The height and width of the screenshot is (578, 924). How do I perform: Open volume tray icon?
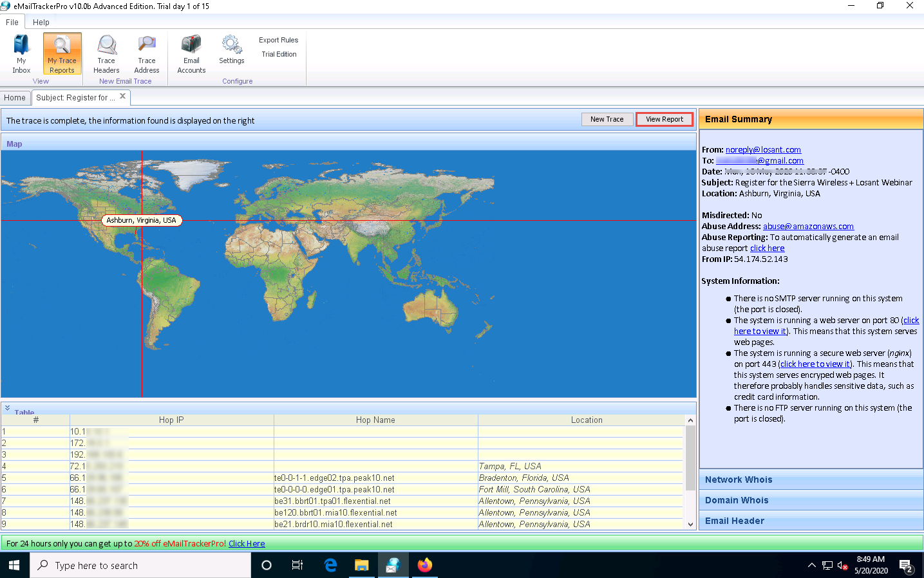(x=842, y=566)
